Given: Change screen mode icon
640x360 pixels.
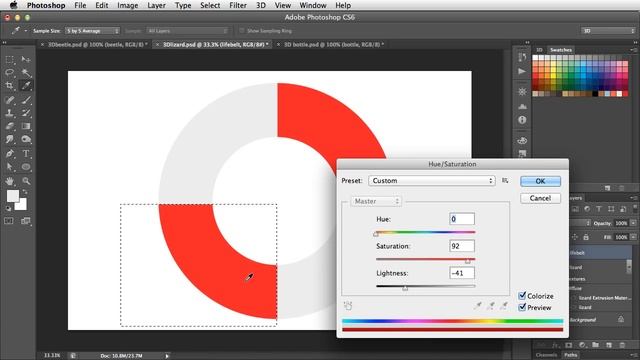Looking at the screenshot, I should click(x=26, y=221).
